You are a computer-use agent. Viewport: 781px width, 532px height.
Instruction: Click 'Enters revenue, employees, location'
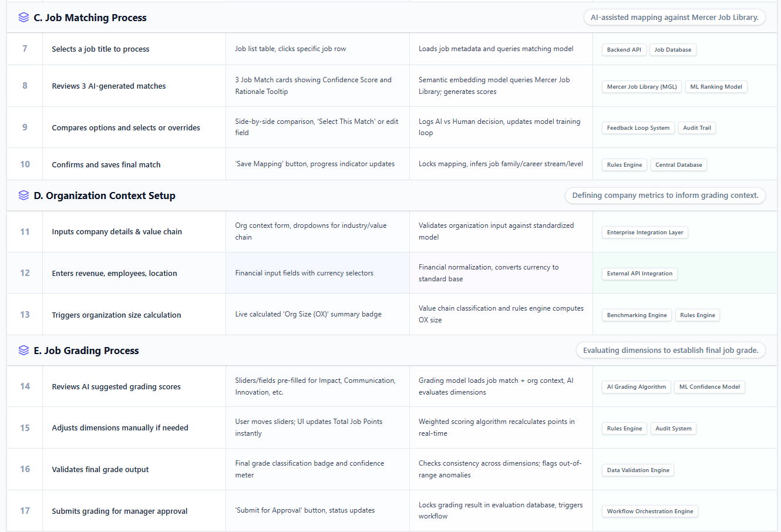115,274
